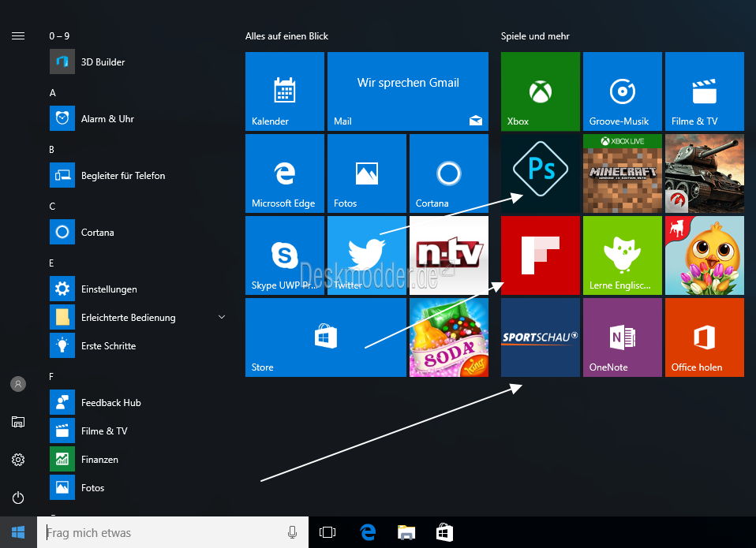Image resolution: width=756 pixels, height=548 pixels.
Task: Click the Windows Start button
Action: (18, 532)
